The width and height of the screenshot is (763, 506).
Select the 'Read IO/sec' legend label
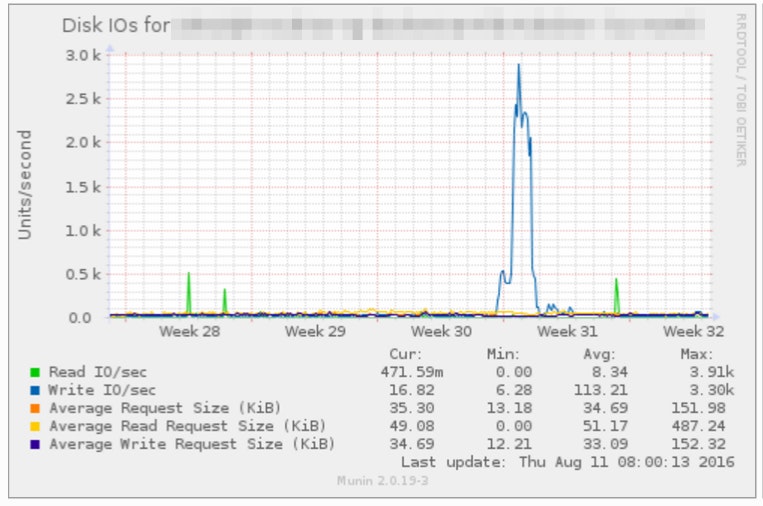pos(97,372)
